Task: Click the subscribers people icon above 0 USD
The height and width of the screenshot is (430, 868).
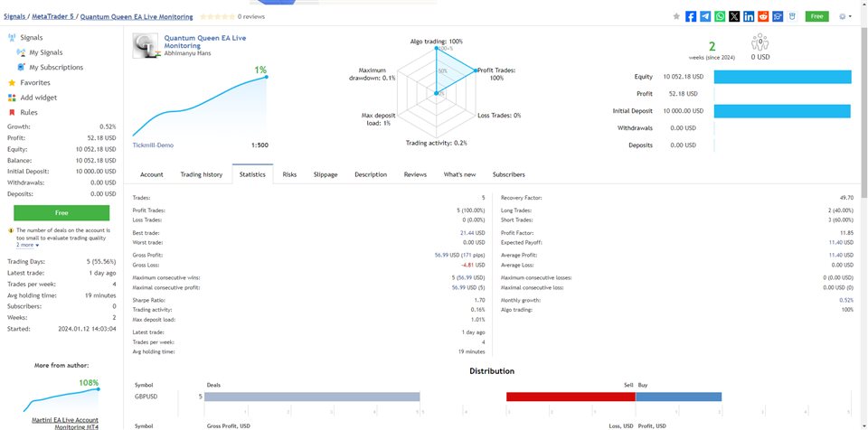Action: coord(760,42)
